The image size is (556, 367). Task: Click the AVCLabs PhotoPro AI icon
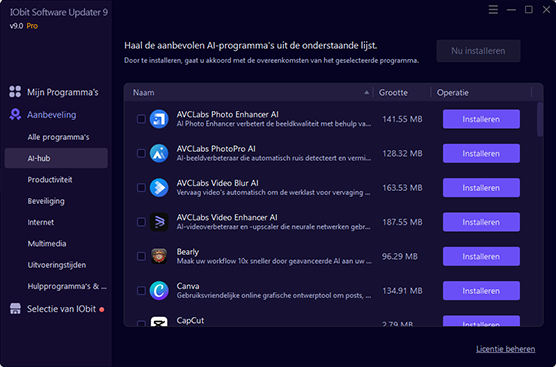(159, 153)
